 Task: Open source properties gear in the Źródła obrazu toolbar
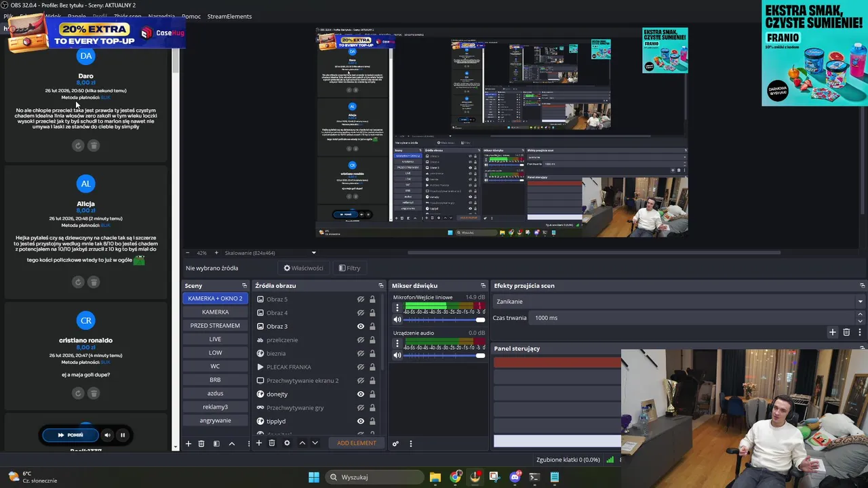[x=287, y=443]
